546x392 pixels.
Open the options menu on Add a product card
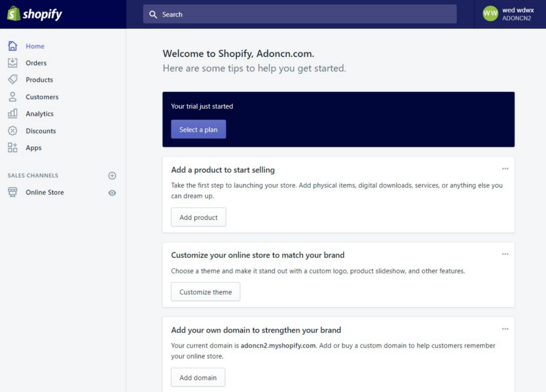point(505,169)
